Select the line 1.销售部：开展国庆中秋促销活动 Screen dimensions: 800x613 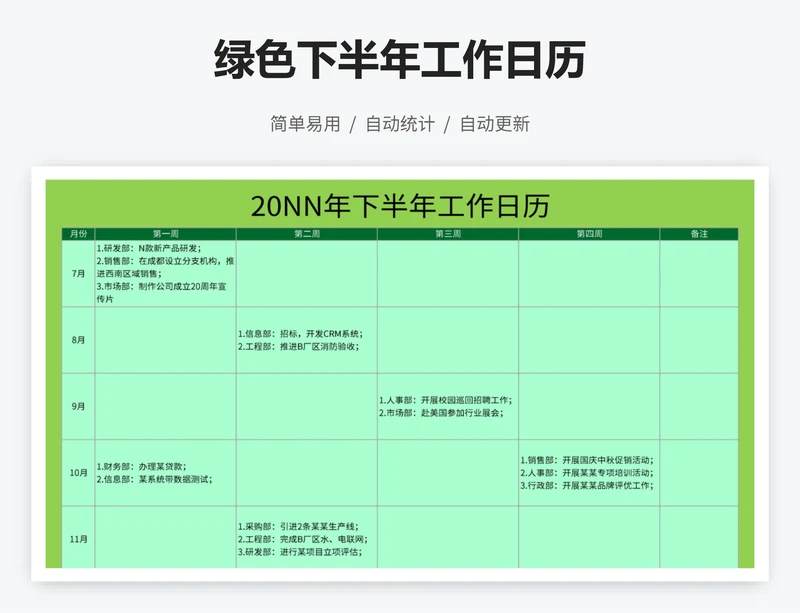point(587,460)
